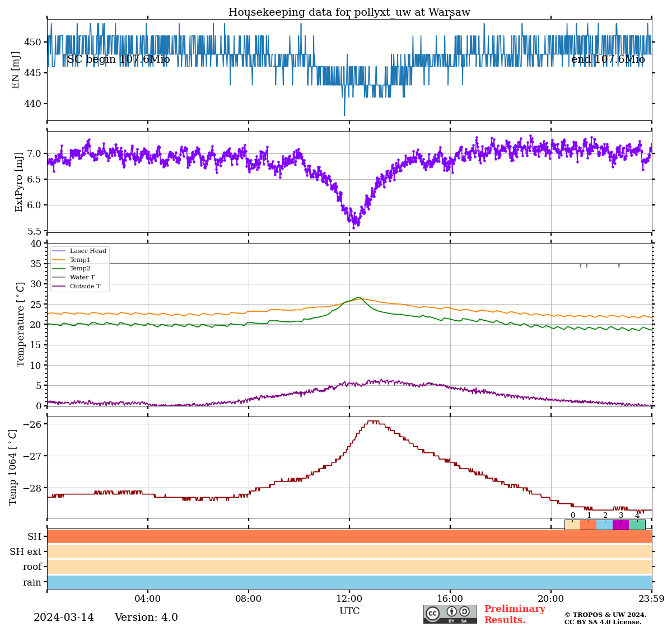
Task: Click color swatch labeled 0 in legend
Action: 572,525
